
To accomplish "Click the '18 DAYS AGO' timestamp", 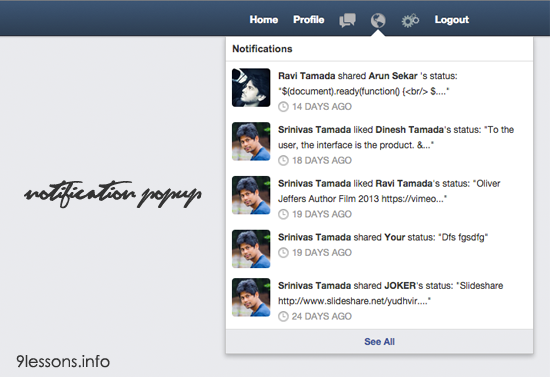I will pos(322,161).
